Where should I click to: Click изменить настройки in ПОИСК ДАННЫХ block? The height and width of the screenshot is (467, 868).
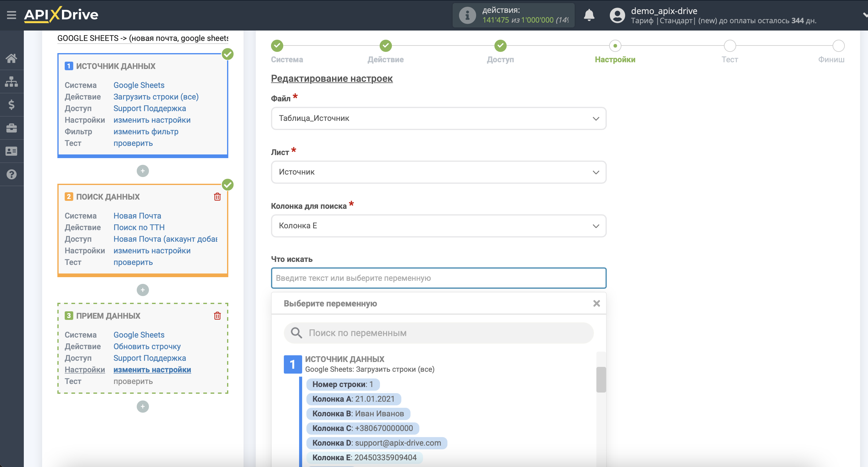click(x=152, y=251)
